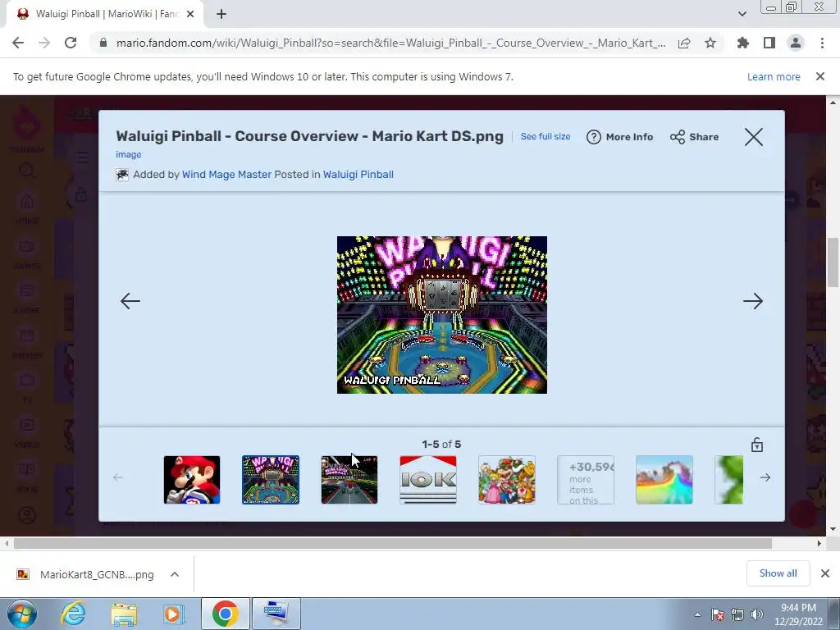This screenshot has height=630, width=840.
Task: Click the pin icon above the thumbnails
Action: (x=757, y=445)
